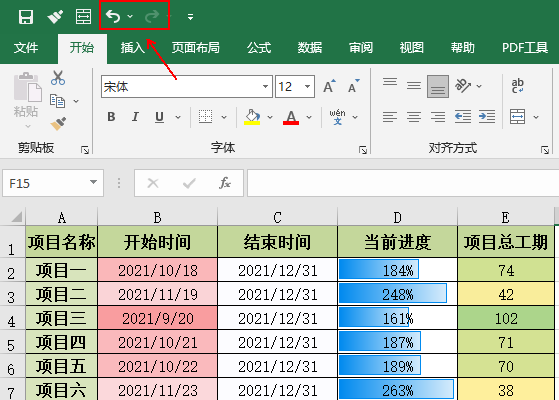The height and width of the screenshot is (400, 559).
Task: Open the Borders options dropdown arrow
Action: (x=224, y=117)
